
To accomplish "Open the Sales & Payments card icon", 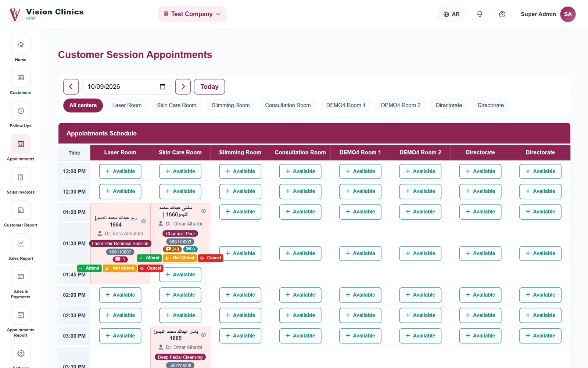I will tap(21, 277).
